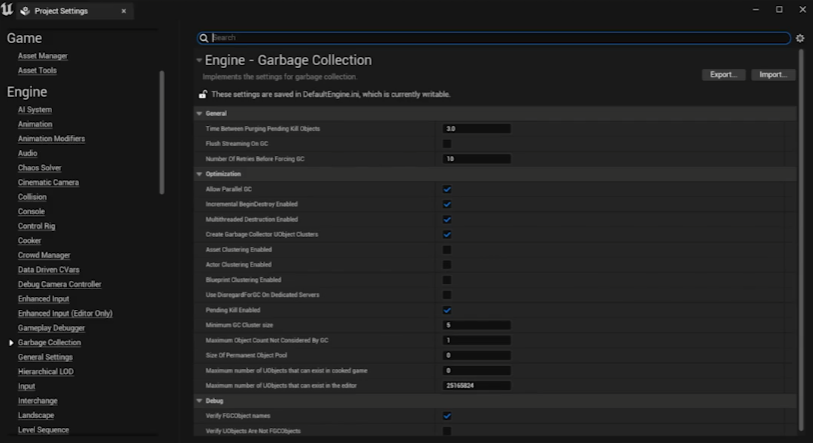The image size is (813, 443).
Task: Edit Maximum Object Count Not Considered By GC
Action: coord(476,340)
